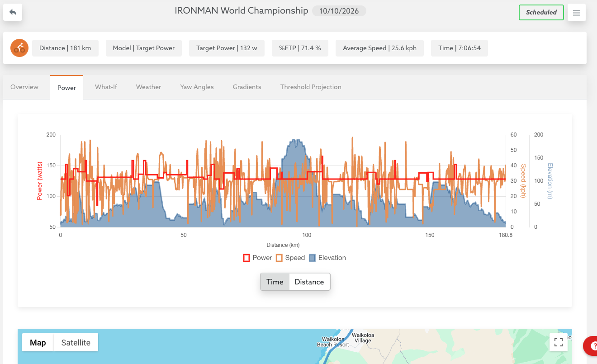Open the Threshold Projection tab
This screenshot has height=364, width=597.
pos(311,87)
